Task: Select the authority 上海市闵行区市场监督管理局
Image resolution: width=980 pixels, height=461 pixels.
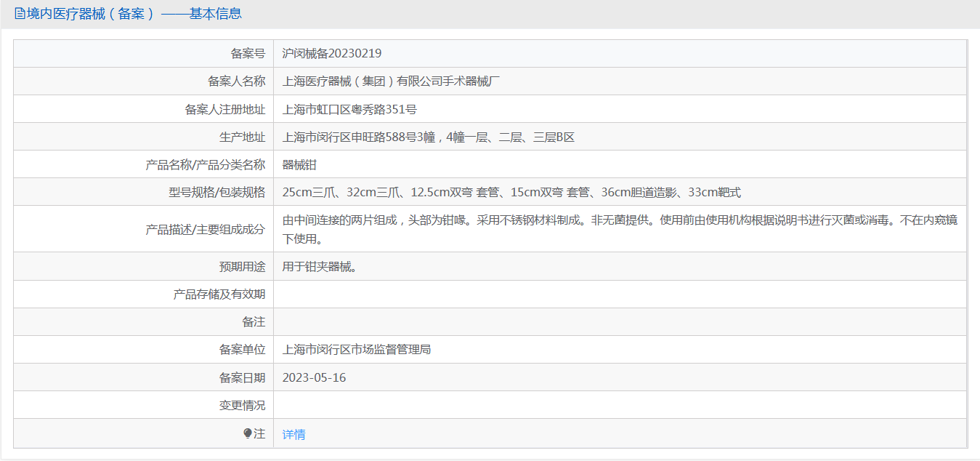Action: point(357,349)
